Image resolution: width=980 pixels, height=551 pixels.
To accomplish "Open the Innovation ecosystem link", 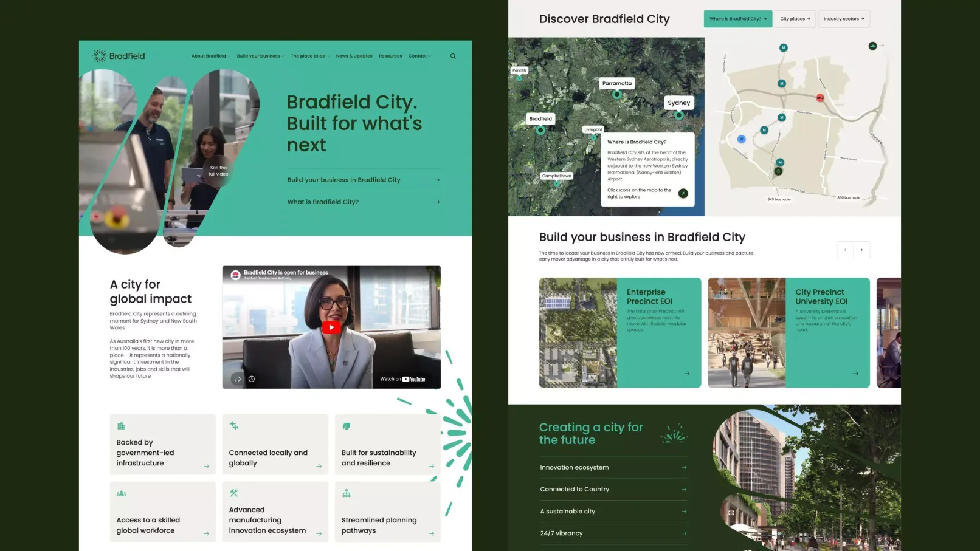I will [x=613, y=467].
